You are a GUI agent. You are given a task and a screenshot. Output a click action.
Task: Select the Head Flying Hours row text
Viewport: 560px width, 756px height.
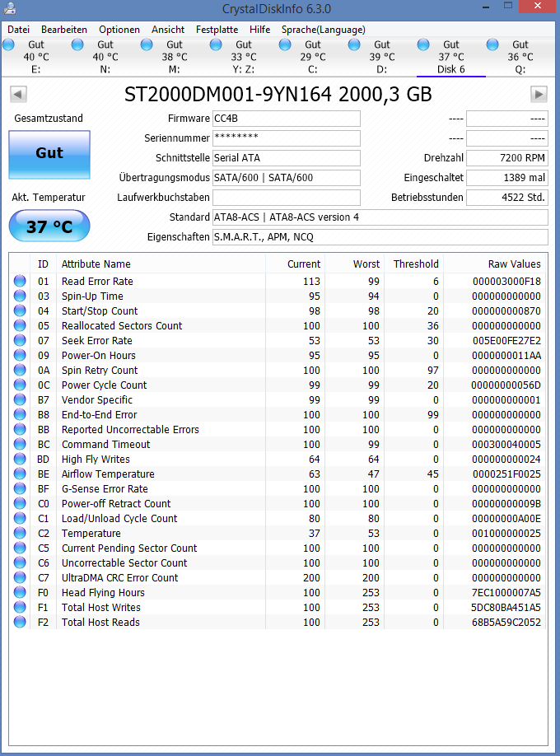[x=103, y=593]
